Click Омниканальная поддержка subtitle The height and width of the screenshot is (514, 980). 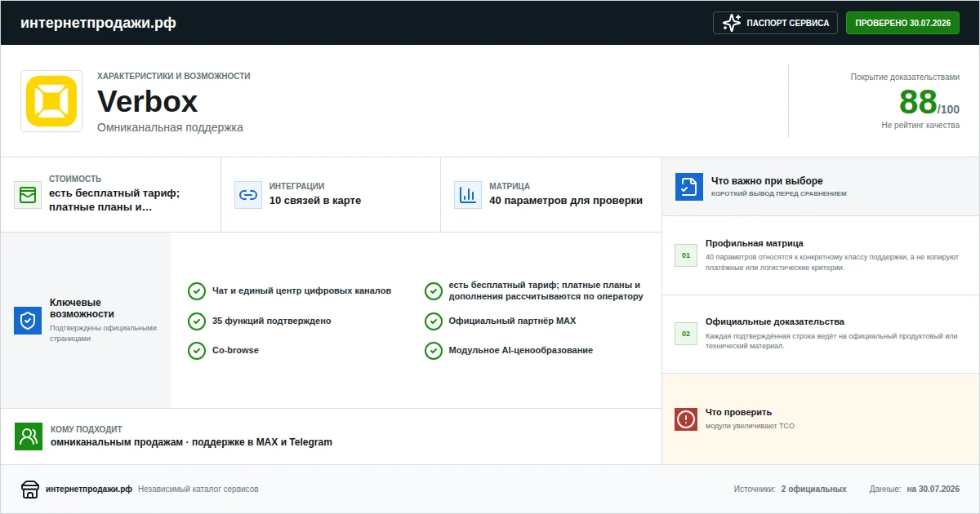click(x=170, y=127)
